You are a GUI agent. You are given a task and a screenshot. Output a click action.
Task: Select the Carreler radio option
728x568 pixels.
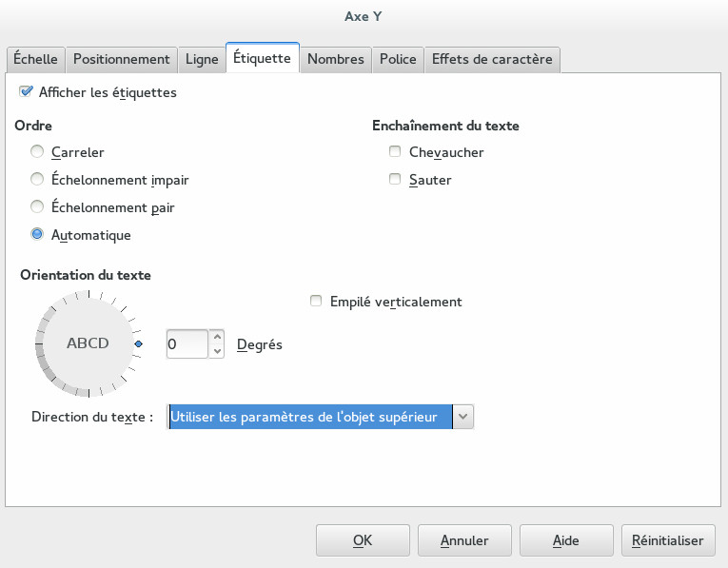(x=37, y=152)
